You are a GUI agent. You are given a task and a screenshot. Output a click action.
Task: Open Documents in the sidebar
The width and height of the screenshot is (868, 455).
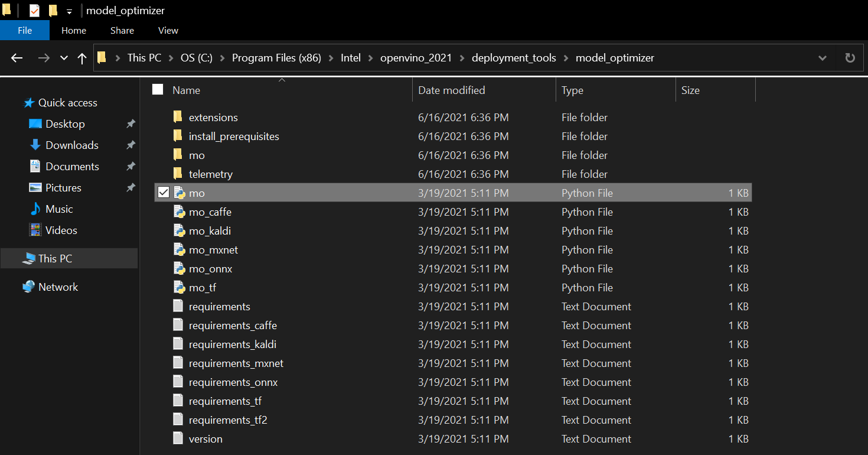point(72,167)
